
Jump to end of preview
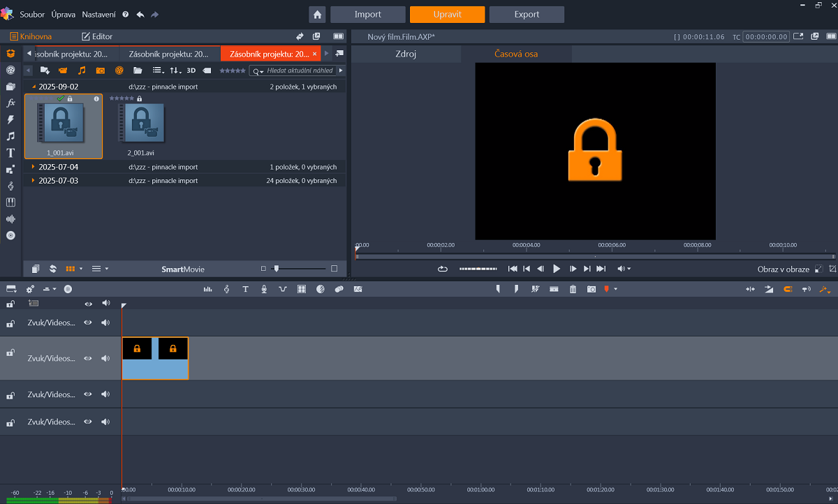(x=601, y=269)
